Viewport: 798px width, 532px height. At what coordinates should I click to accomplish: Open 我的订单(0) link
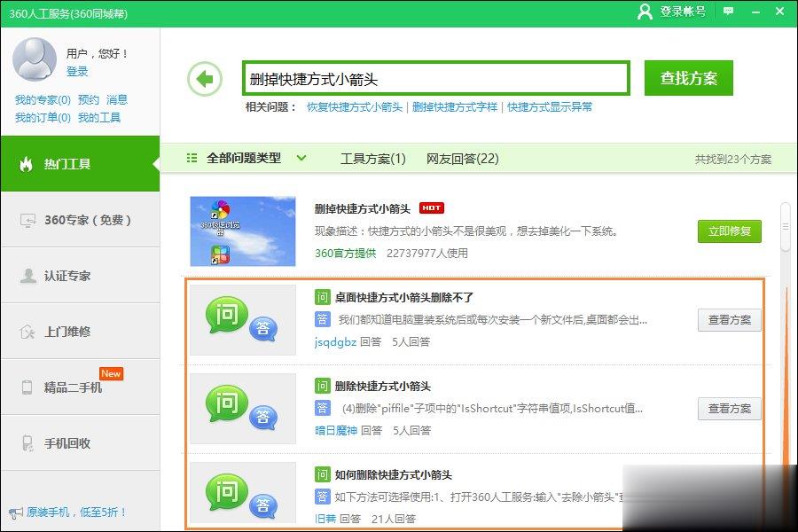(x=43, y=118)
